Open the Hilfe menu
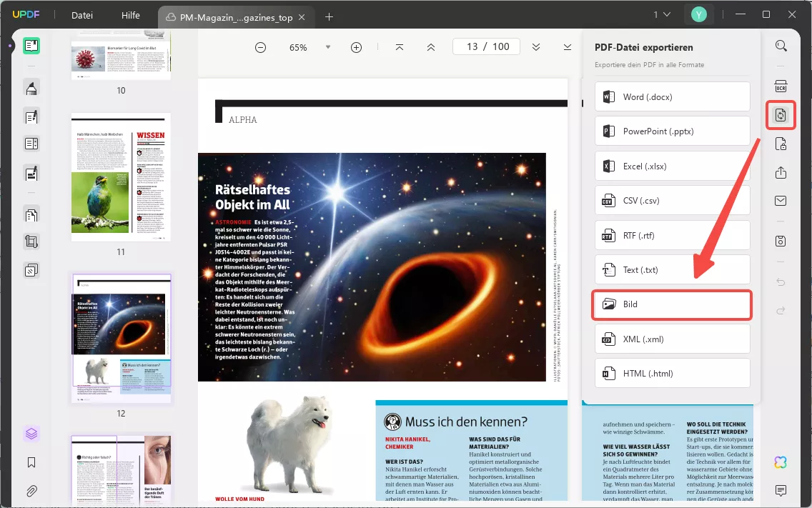Viewport: 812px width, 508px height. (130, 15)
